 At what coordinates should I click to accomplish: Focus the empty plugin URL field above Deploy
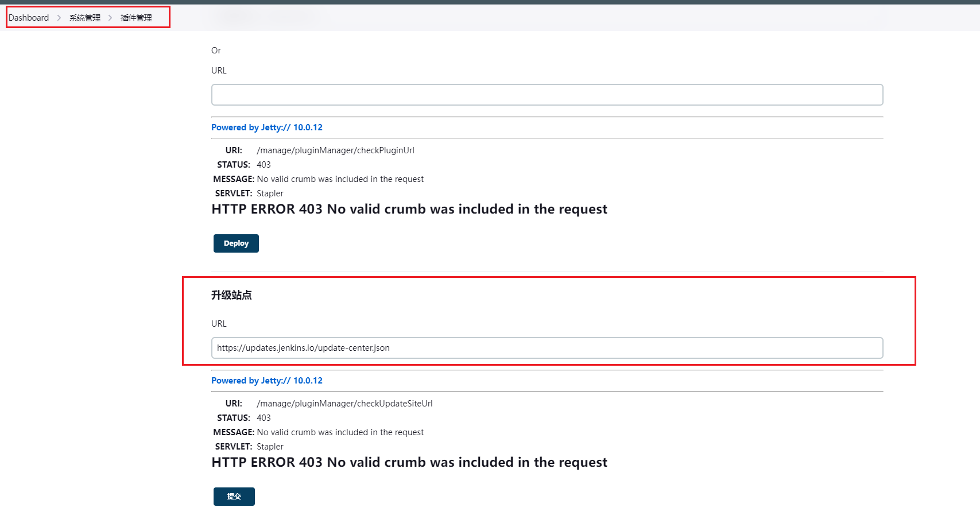[547, 95]
